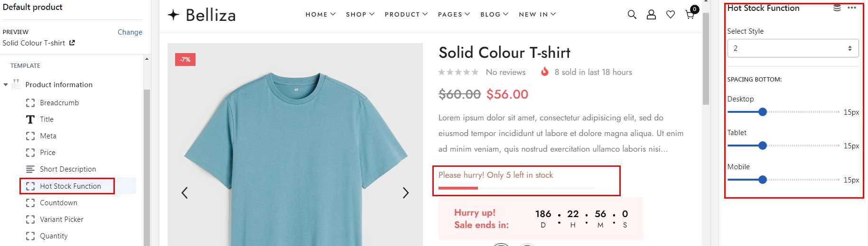Screen dimensions: 868x246
Task: Open the shopping cart icon
Action: coord(690,15)
